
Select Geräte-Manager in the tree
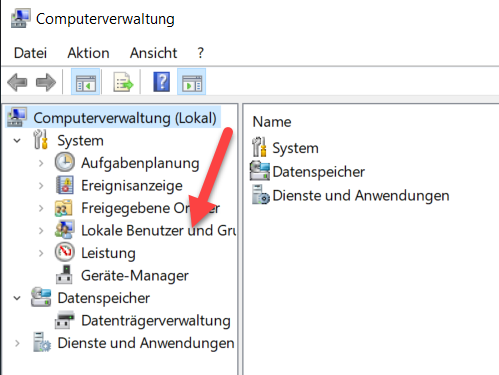click(x=135, y=276)
